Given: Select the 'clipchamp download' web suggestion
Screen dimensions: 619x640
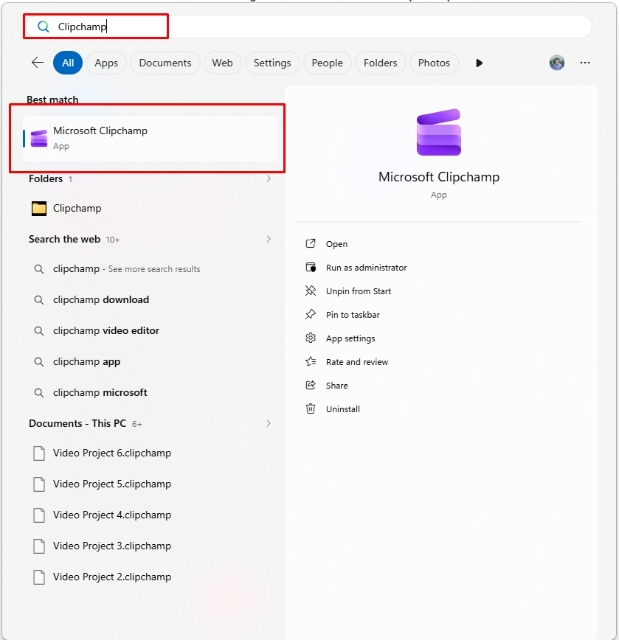Looking at the screenshot, I should click(x=150, y=300).
